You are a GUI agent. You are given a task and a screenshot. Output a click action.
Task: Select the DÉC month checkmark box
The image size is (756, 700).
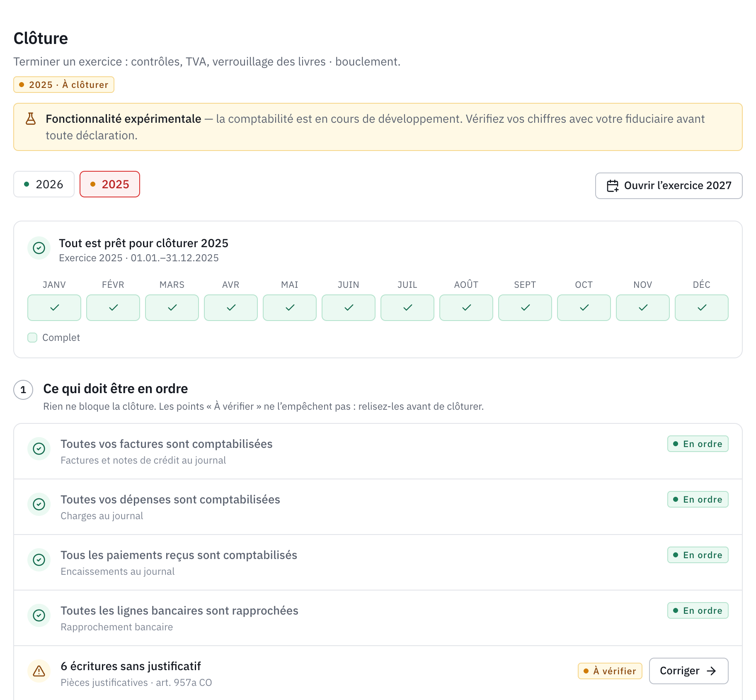702,308
